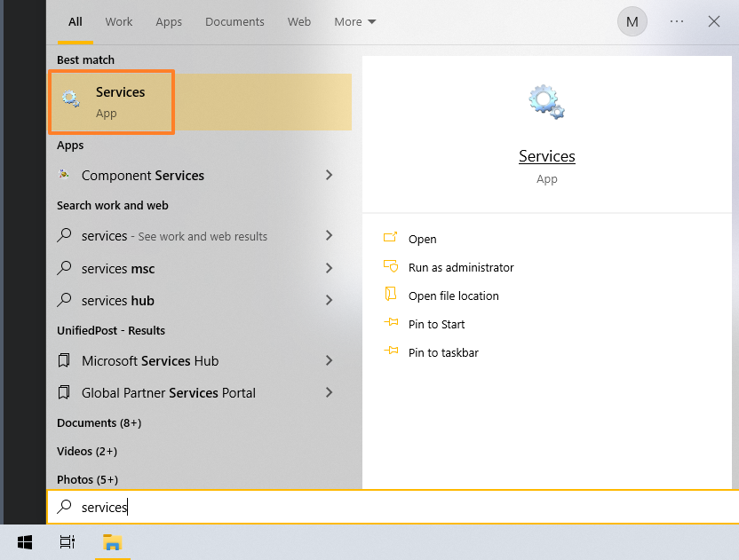Image resolution: width=739 pixels, height=560 pixels.
Task: Open Microsoft Services Hub result
Action: (150, 361)
